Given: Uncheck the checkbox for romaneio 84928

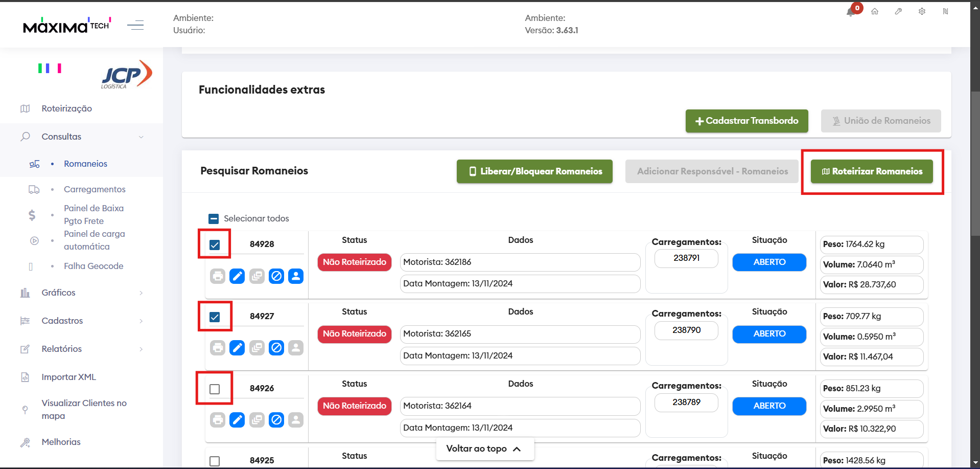Looking at the screenshot, I should [x=215, y=245].
